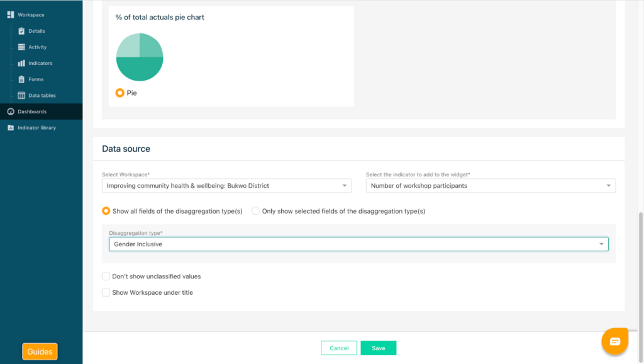Click the Indicator library icon

point(11,128)
